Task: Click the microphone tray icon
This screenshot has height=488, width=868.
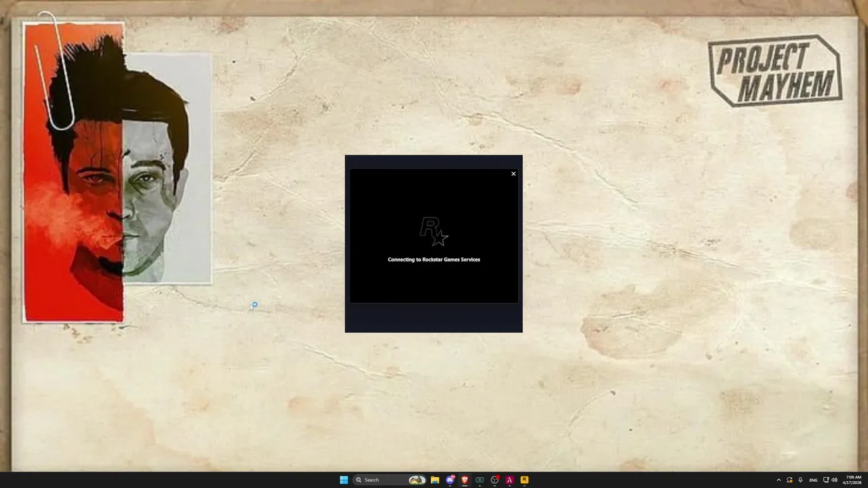Action: coord(800,480)
